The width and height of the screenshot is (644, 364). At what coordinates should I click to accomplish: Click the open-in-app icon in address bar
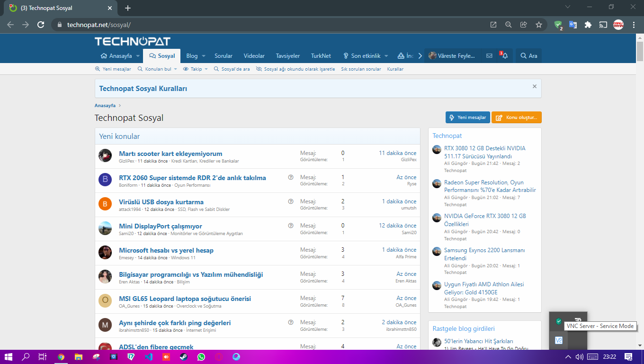click(493, 25)
